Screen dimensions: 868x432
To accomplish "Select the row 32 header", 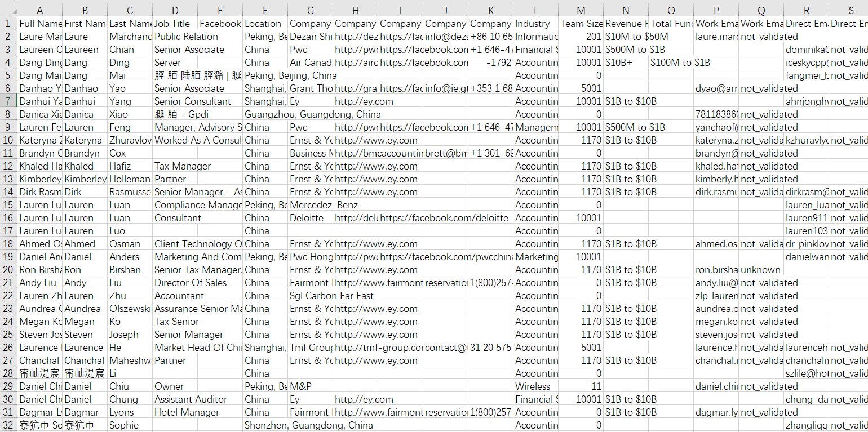I will [x=8, y=425].
